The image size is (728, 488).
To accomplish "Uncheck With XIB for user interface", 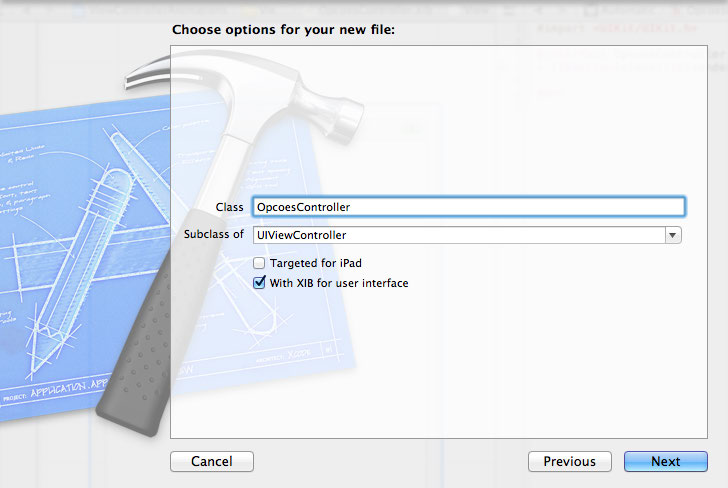I will tap(260, 283).
